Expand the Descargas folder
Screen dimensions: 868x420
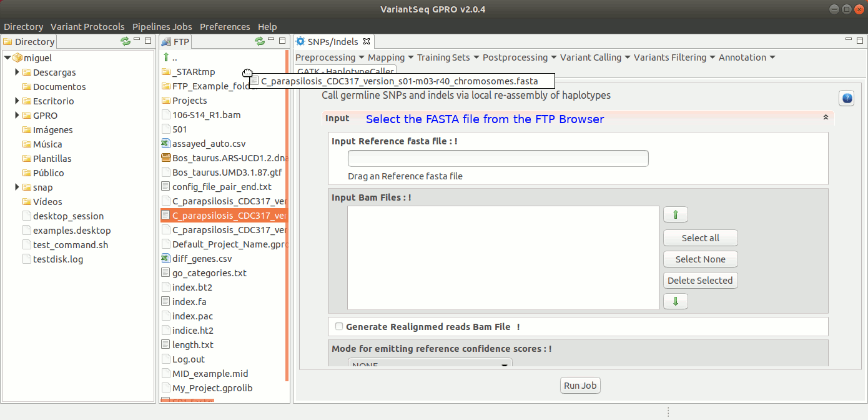tap(17, 72)
